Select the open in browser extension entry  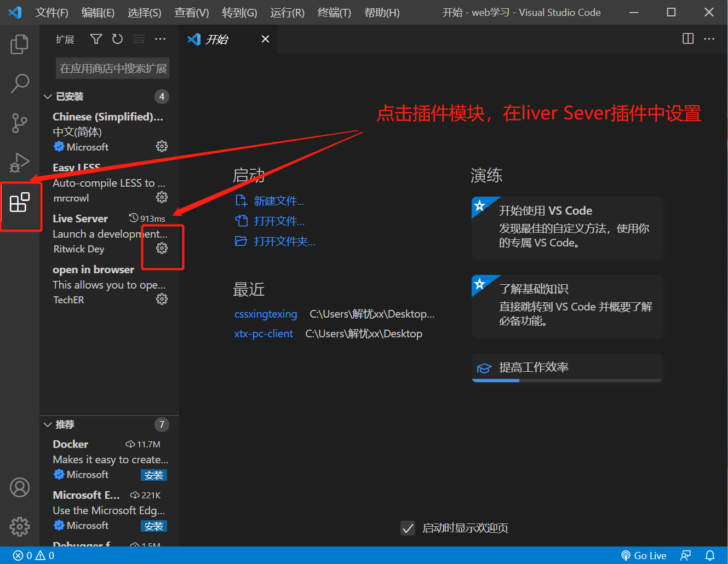click(x=109, y=285)
